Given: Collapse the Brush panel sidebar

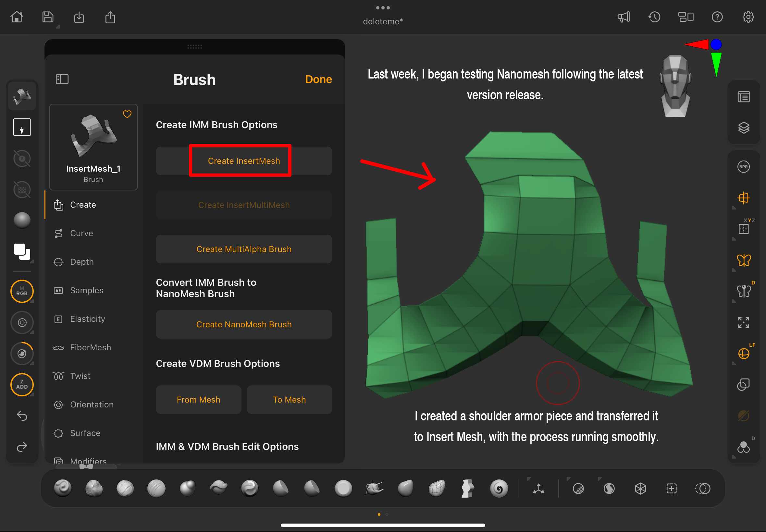Looking at the screenshot, I should pyautogui.click(x=62, y=79).
